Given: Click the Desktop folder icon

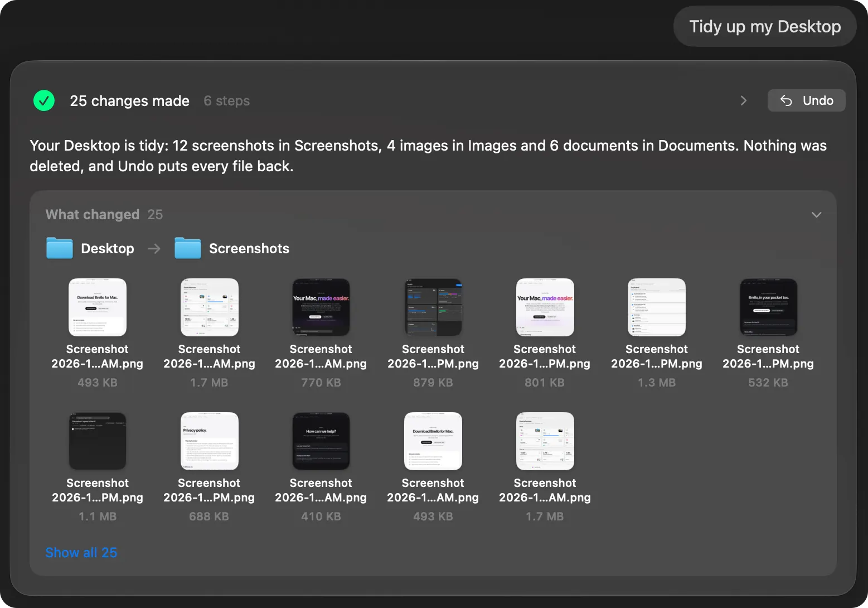Looking at the screenshot, I should 60,248.
